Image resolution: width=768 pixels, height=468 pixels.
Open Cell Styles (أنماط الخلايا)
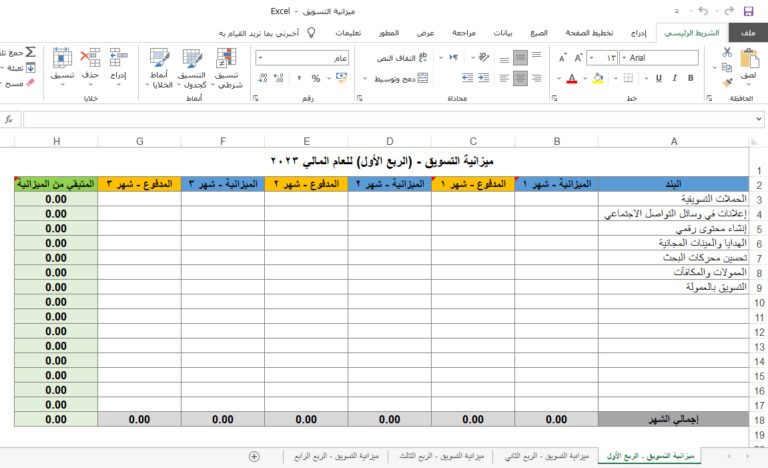click(x=159, y=68)
